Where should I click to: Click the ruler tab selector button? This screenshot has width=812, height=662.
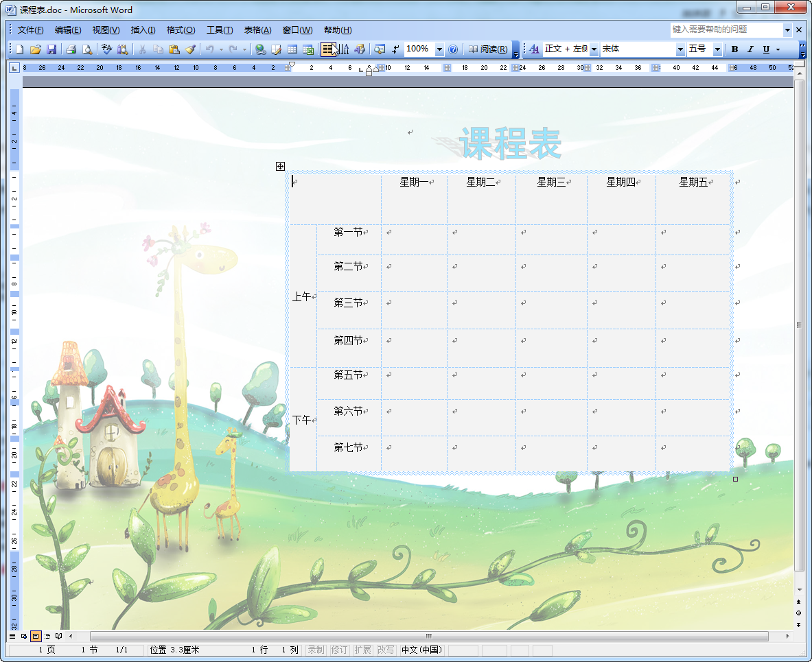coord(14,68)
